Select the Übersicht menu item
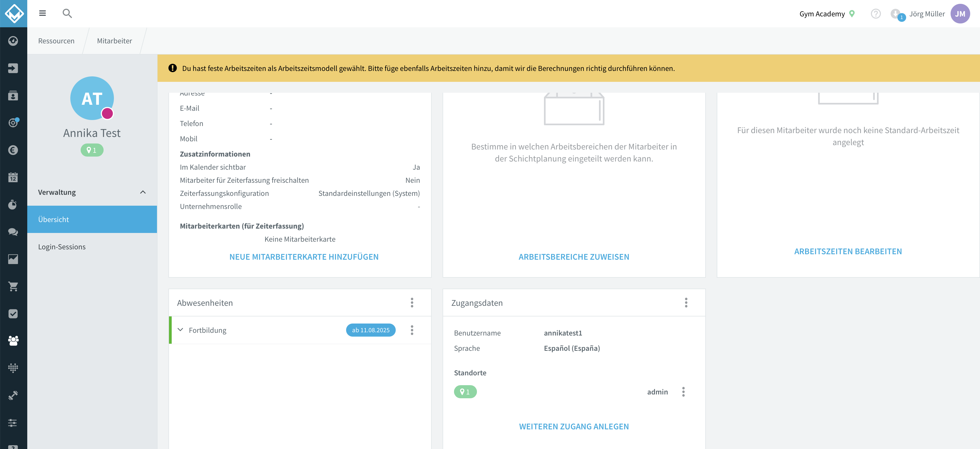 point(92,219)
